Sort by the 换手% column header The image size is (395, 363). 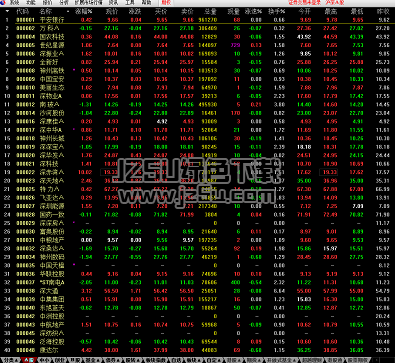pyautogui.click(x=277, y=11)
